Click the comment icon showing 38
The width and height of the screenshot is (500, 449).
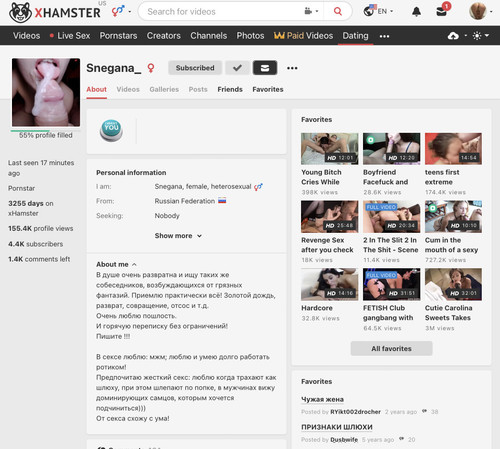point(424,411)
